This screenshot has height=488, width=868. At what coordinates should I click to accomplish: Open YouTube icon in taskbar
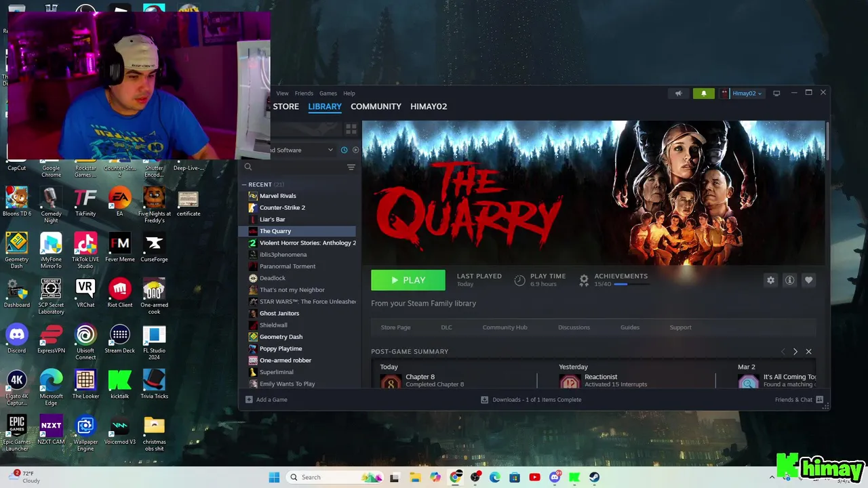(534, 477)
